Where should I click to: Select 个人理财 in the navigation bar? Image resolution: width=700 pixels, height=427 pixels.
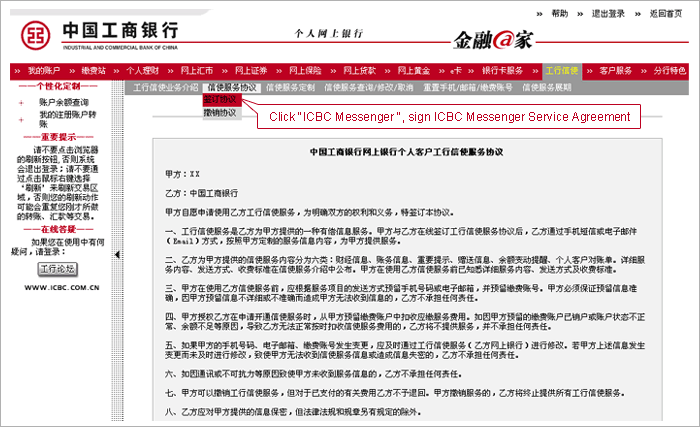pos(142,72)
